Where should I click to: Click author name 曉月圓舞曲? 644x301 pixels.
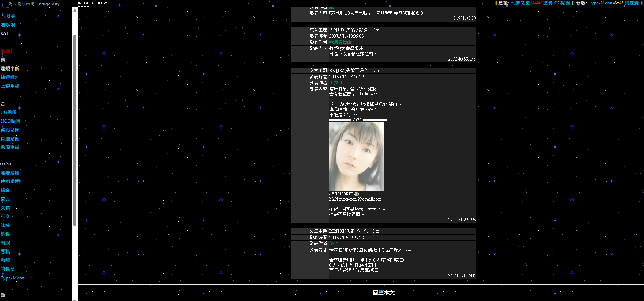(x=340, y=42)
